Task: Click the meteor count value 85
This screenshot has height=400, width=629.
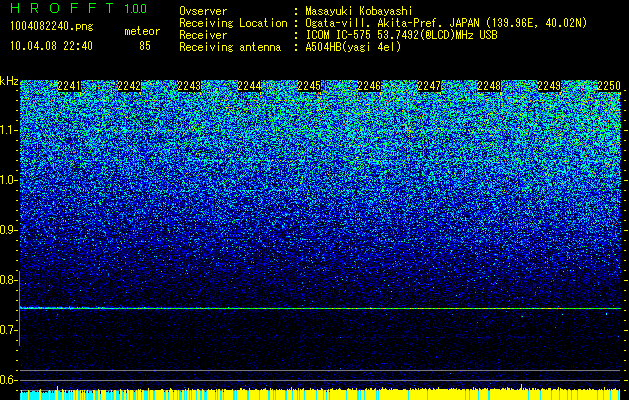Action: click(145, 46)
